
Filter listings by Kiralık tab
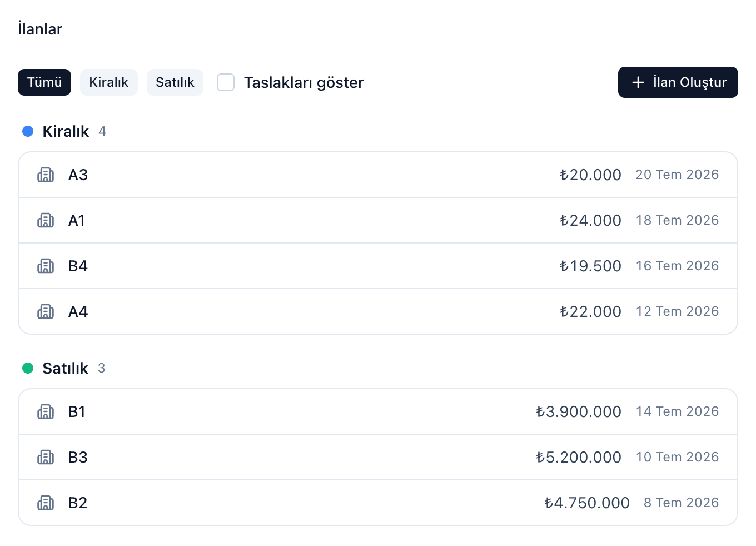[109, 82]
